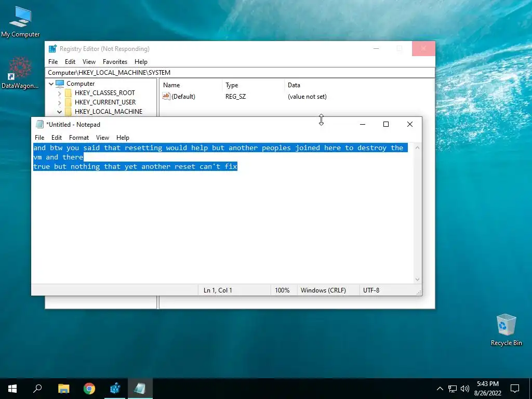The image size is (532, 399).
Task: Click HKEY_CURRENT_USER folder icon
Action: point(68,102)
